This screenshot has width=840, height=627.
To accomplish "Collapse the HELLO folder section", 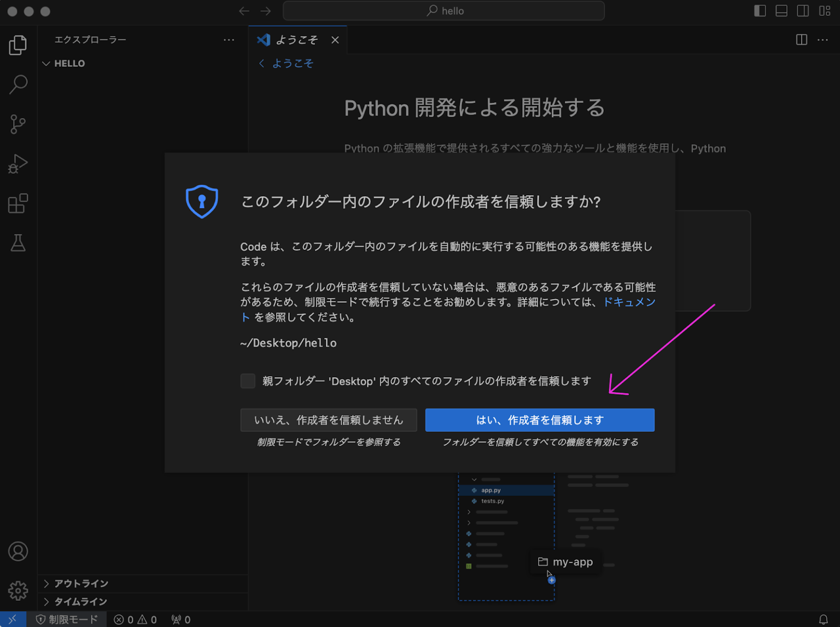I will point(46,63).
